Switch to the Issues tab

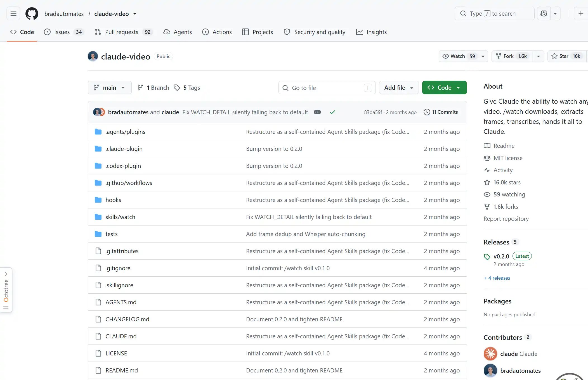[64, 32]
